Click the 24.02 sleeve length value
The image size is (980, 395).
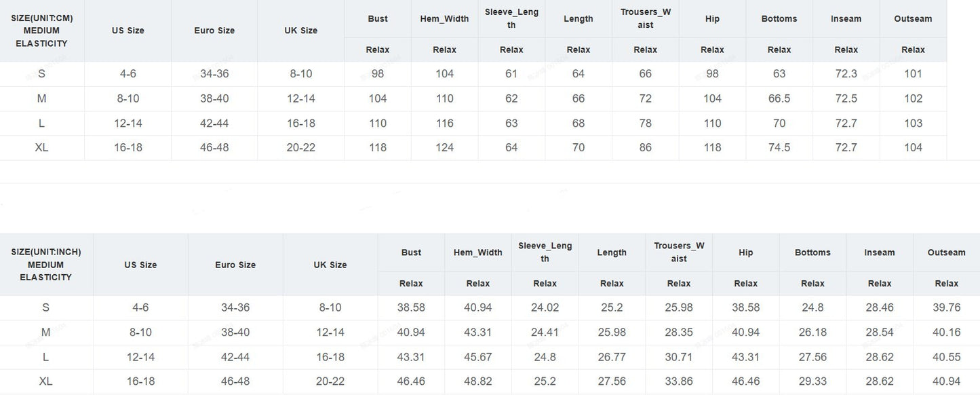[x=545, y=307]
